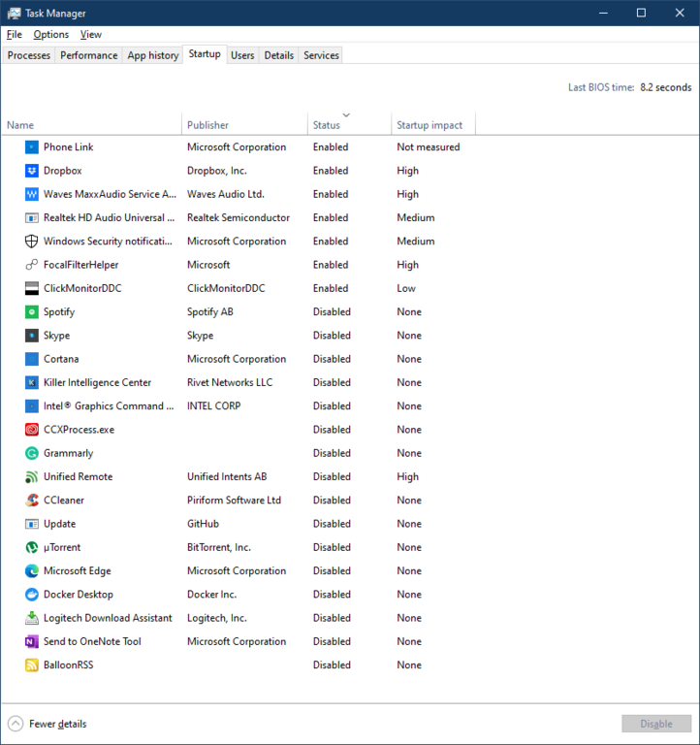
Task: Sort list by Publisher column
Action: pyautogui.click(x=244, y=123)
